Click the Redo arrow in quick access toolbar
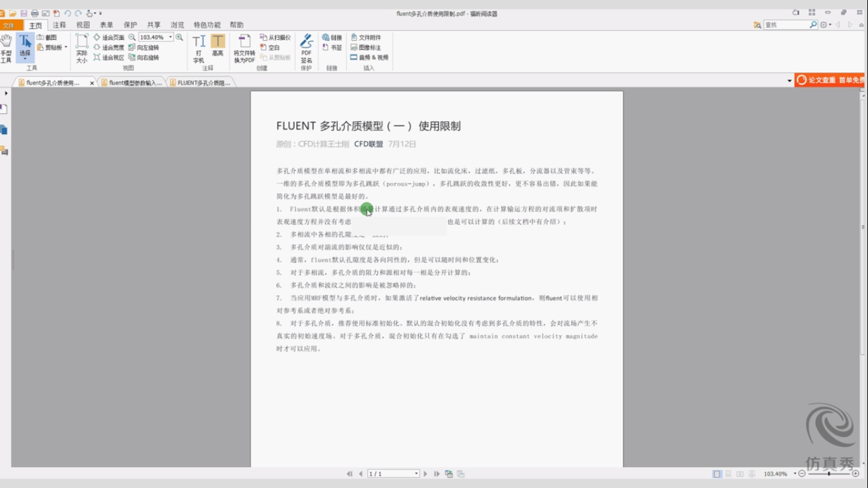 [78, 13]
